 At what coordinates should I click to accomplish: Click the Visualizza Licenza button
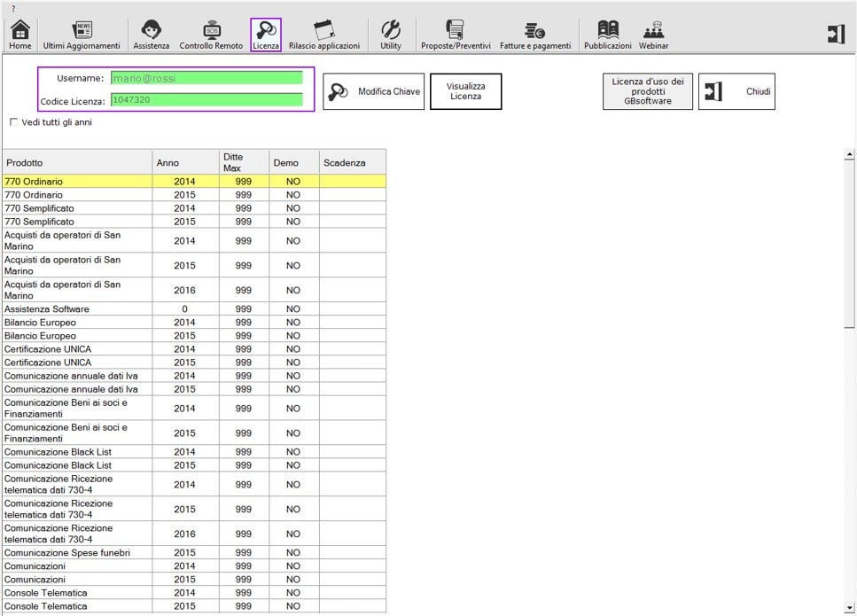[465, 91]
